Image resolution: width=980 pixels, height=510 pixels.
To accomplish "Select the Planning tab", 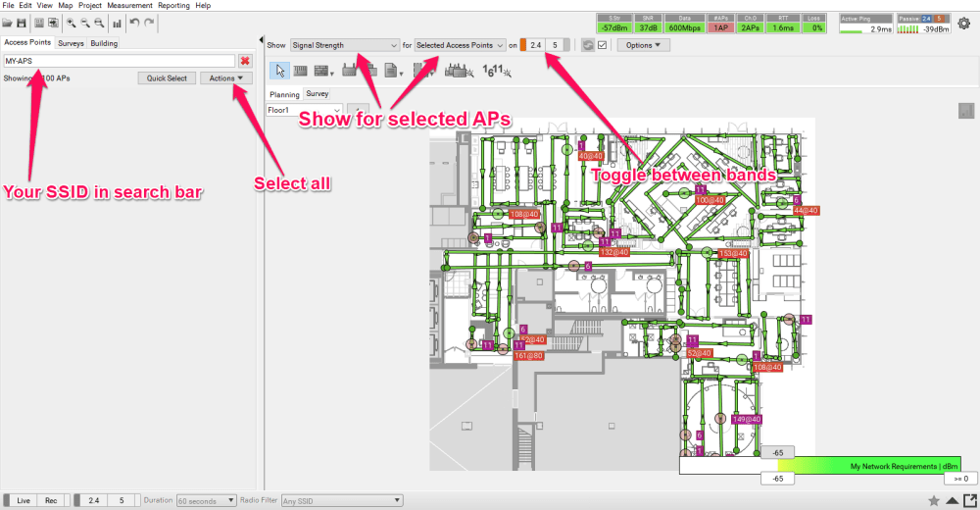I will pyautogui.click(x=284, y=94).
